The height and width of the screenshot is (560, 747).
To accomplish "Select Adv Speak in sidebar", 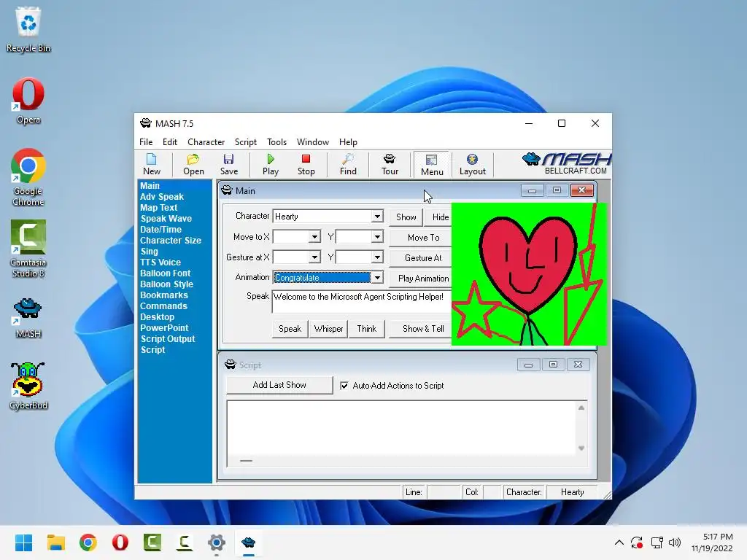I will 161,197.
